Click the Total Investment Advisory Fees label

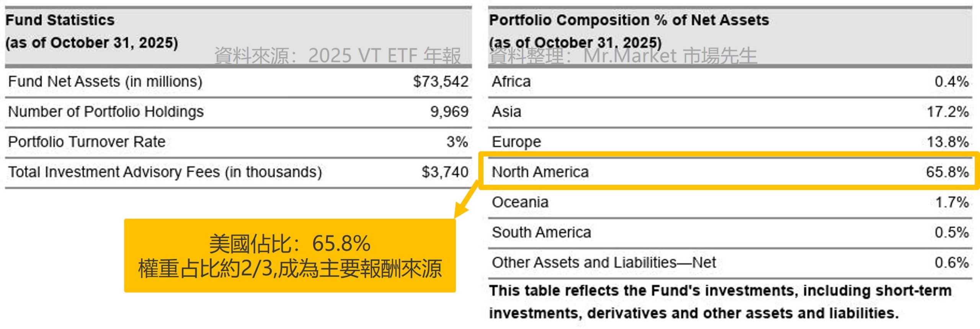tap(165, 172)
